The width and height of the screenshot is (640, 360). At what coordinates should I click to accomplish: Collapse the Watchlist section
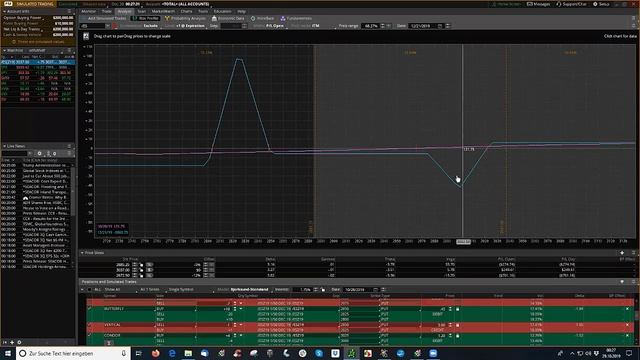tap(4, 50)
